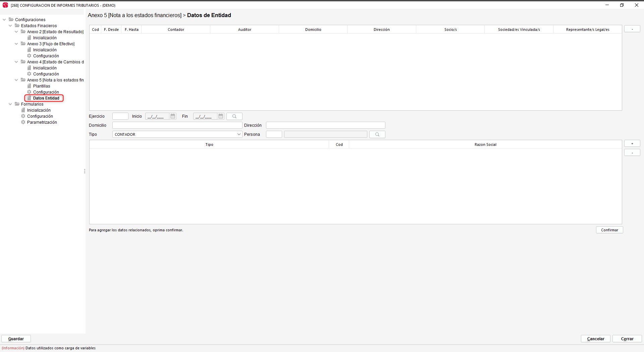Click the plus button beside Tipo table
Image resolution: width=644 pixels, height=352 pixels.
pyautogui.click(x=632, y=143)
